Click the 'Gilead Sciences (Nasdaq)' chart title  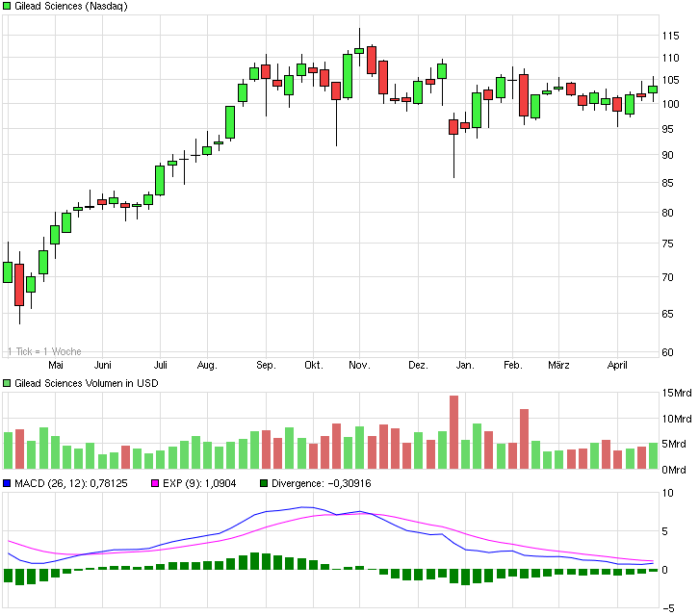pos(71,6)
